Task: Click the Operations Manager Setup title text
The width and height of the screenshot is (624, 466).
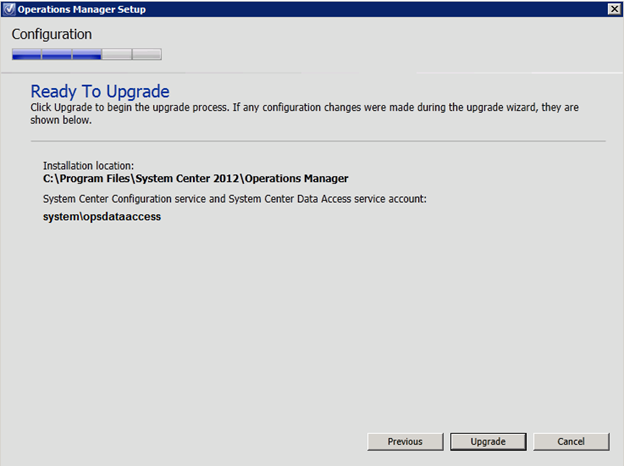Action: point(82,9)
